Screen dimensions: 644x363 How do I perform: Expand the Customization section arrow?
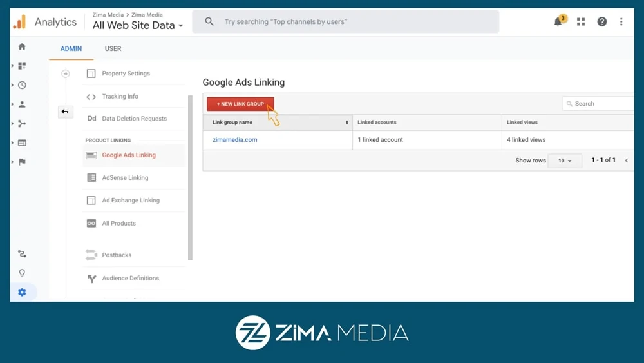click(x=12, y=66)
